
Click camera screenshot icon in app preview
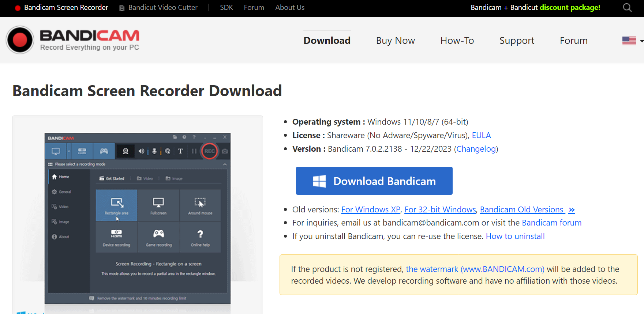tap(225, 151)
